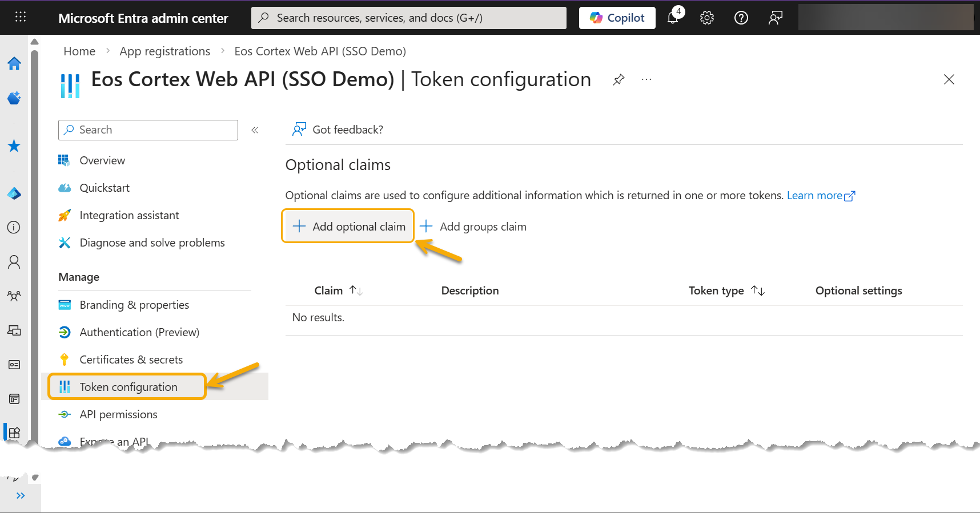This screenshot has width=980, height=513.
Task: Click the account area at top right
Action: tap(886, 18)
